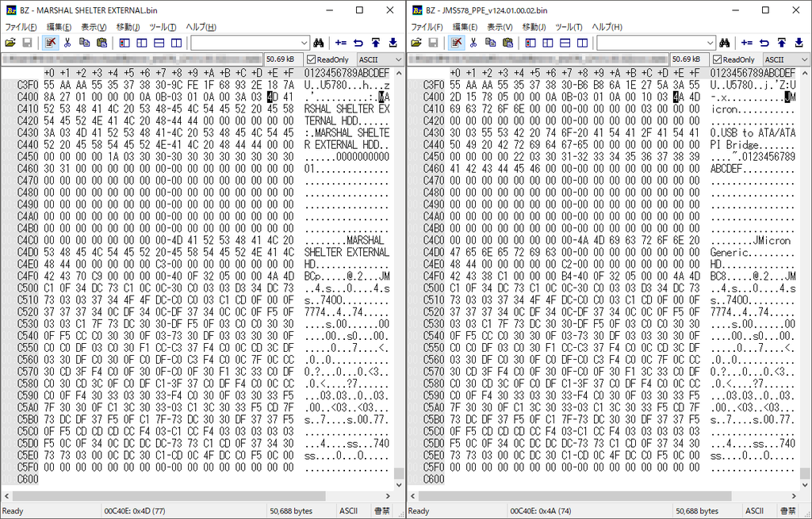The image size is (812, 519).
Task: Open 移動(J) menu in JMS578_PPE window
Action: pos(534,27)
